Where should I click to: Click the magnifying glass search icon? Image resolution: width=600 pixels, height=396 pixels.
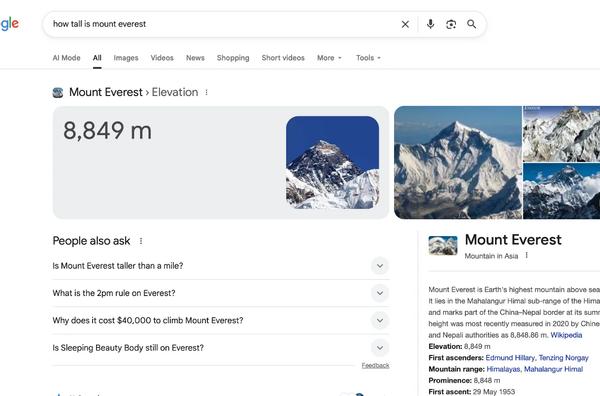(x=472, y=24)
